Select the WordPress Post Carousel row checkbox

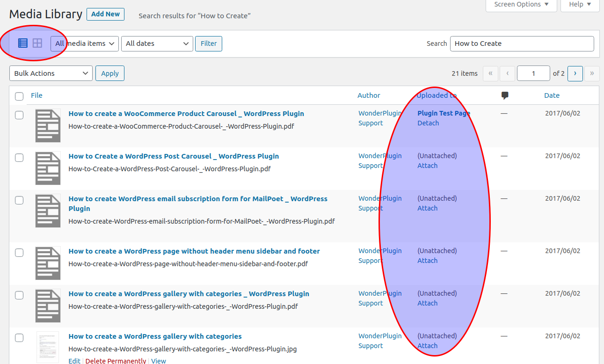(19, 158)
